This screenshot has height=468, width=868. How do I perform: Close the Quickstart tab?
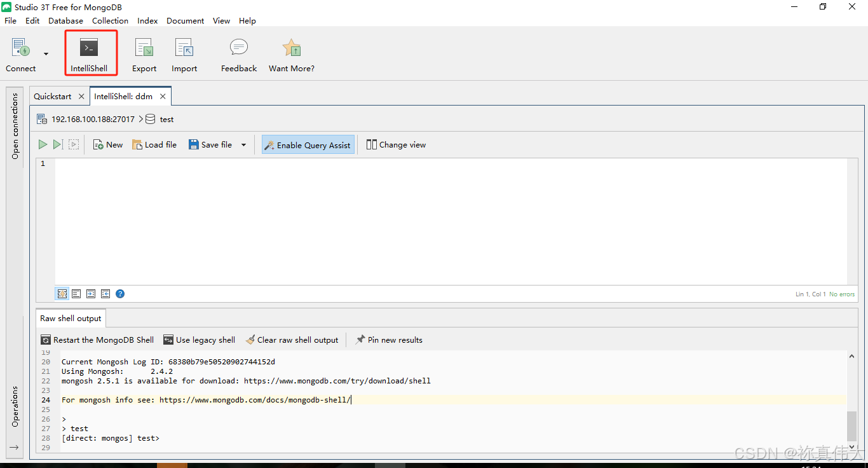(x=81, y=97)
